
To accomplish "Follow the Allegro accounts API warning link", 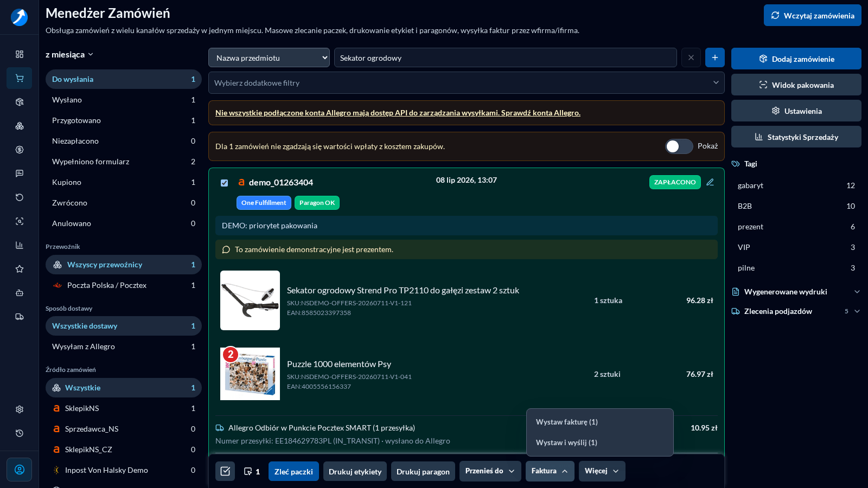I will (x=398, y=113).
